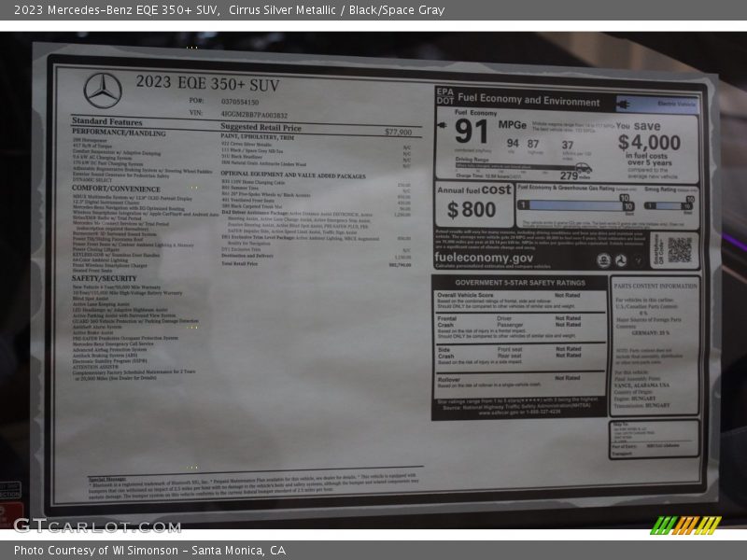Select the PO number 0370554150
The width and height of the screenshot is (747, 560).
pos(240,102)
